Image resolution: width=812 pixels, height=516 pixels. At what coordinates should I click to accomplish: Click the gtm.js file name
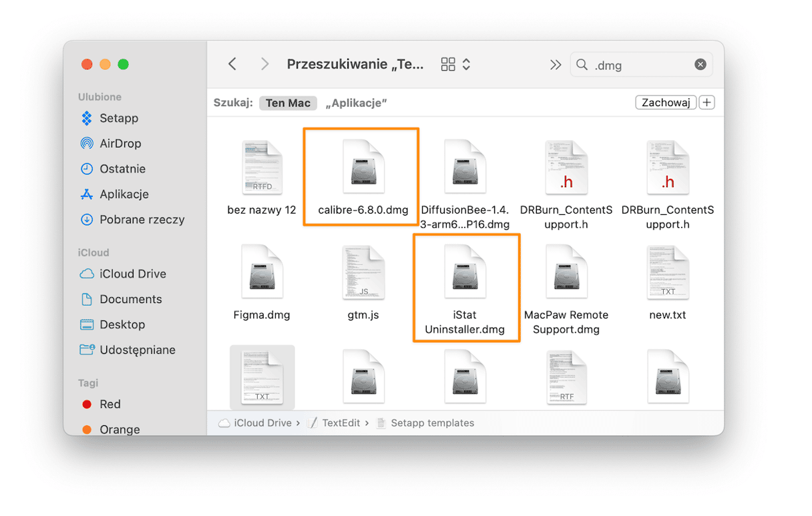pyautogui.click(x=363, y=315)
